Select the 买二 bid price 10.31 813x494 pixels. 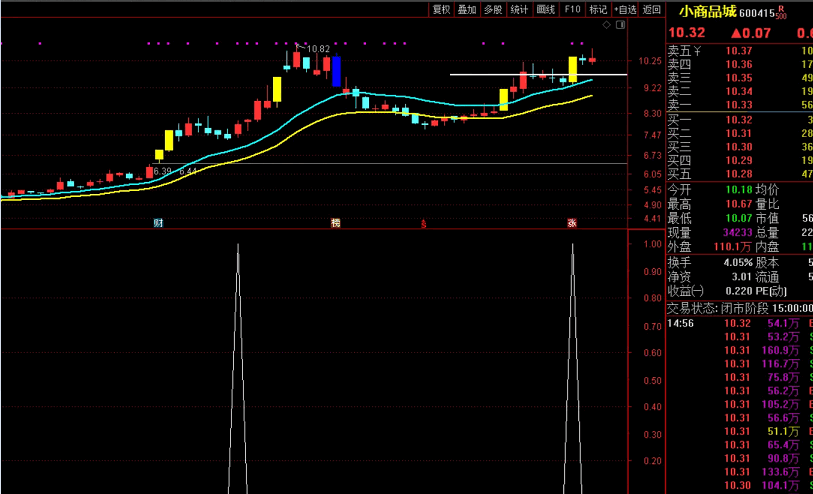point(739,133)
